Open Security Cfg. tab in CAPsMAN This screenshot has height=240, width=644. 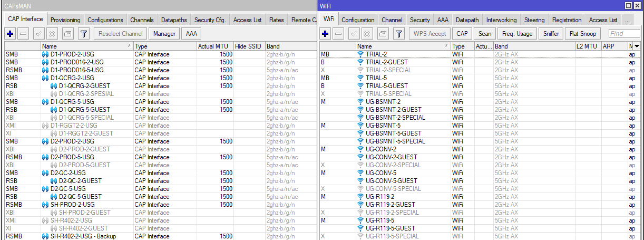pos(210,20)
